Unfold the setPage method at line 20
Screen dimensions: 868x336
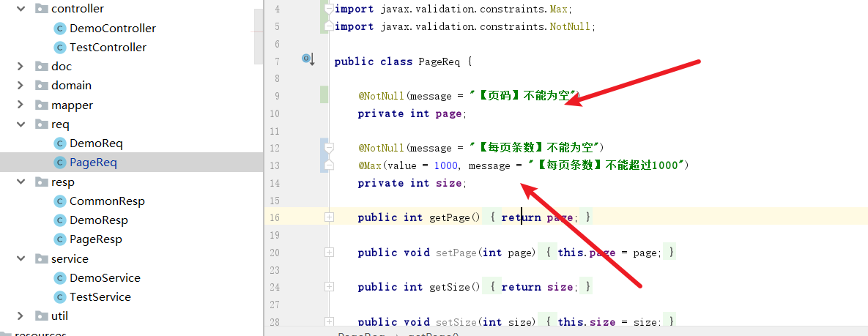click(x=329, y=252)
